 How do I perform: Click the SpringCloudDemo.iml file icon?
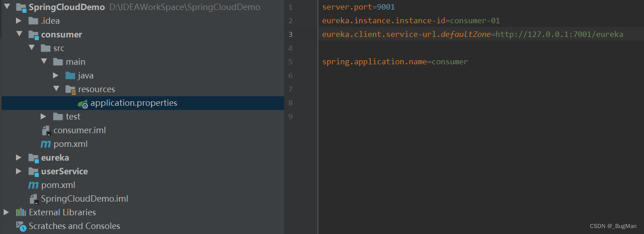tap(33, 199)
